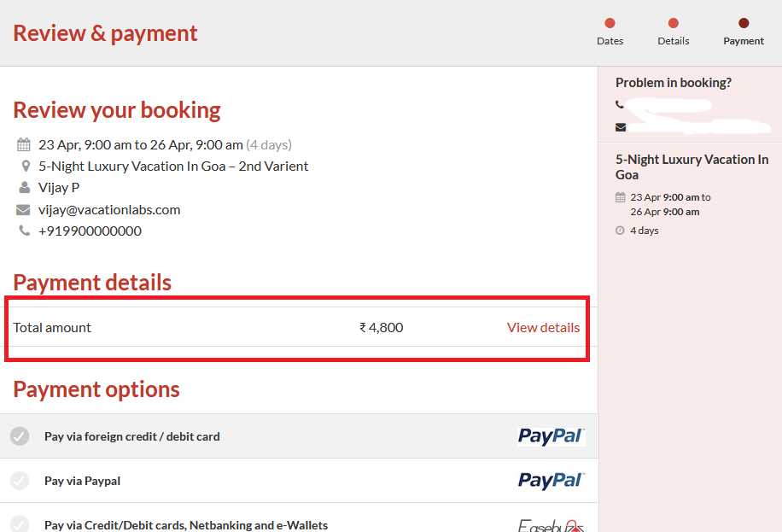Select Pay via foreign credit / debit card
This screenshot has height=532, width=782.
(x=131, y=436)
